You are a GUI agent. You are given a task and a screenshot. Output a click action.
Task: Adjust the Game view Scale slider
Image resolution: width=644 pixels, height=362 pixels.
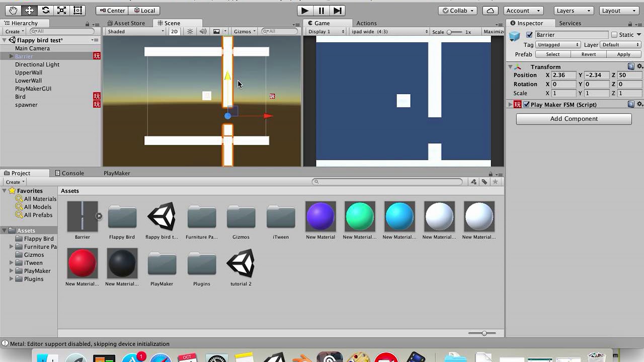tap(454, 32)
